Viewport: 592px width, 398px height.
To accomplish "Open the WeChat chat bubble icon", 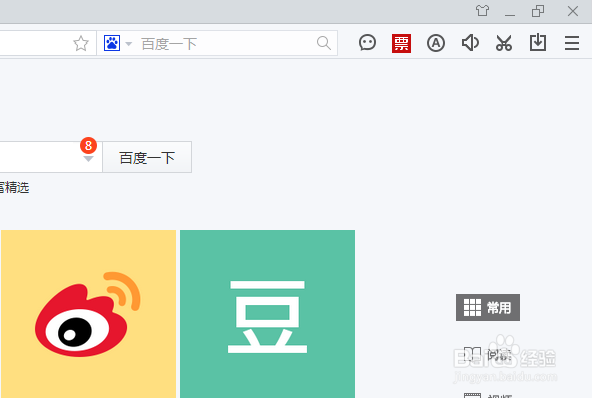I will pyautogui.click(x=367, y=43).
